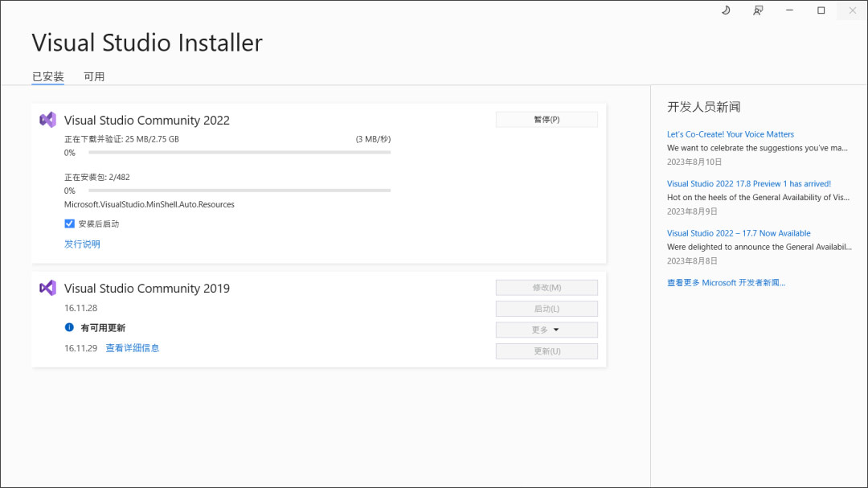The image size is (868, 488).
Task: Uncheck the 安装后启动 checkbox
Action: [69, 223]
